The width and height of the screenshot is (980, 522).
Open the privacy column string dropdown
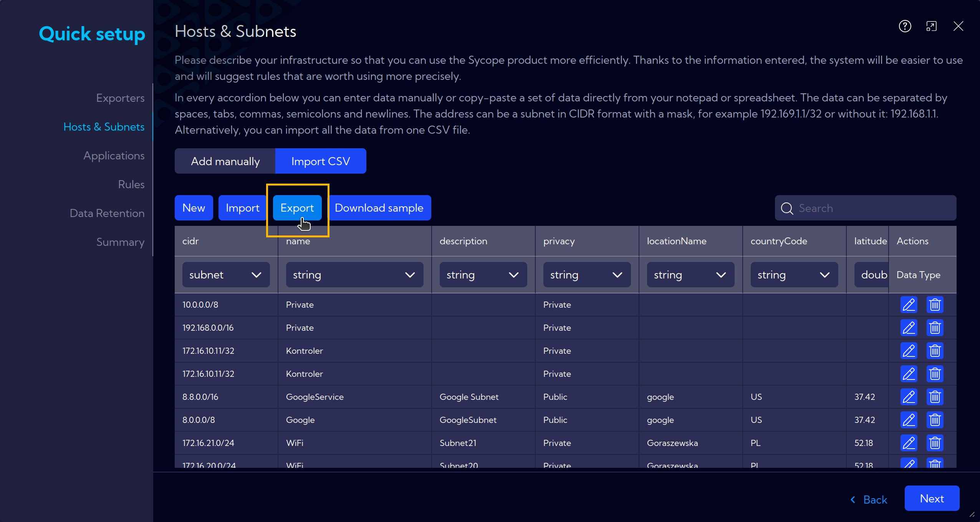point(587,275)
